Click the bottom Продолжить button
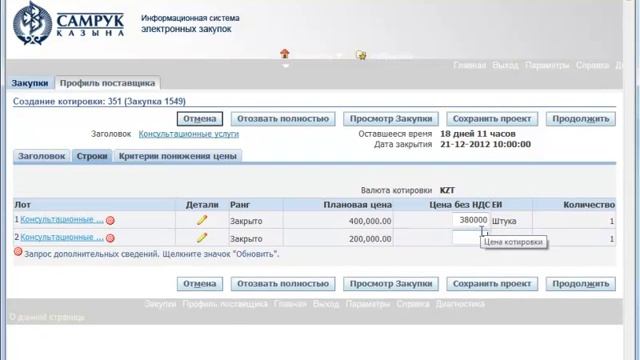640x360 pixels. tap(580, 284)
